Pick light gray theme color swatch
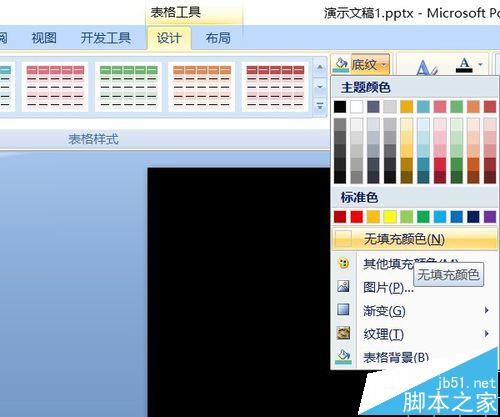Viewport: 500px width, 417px height. click(x=390, y=107)
